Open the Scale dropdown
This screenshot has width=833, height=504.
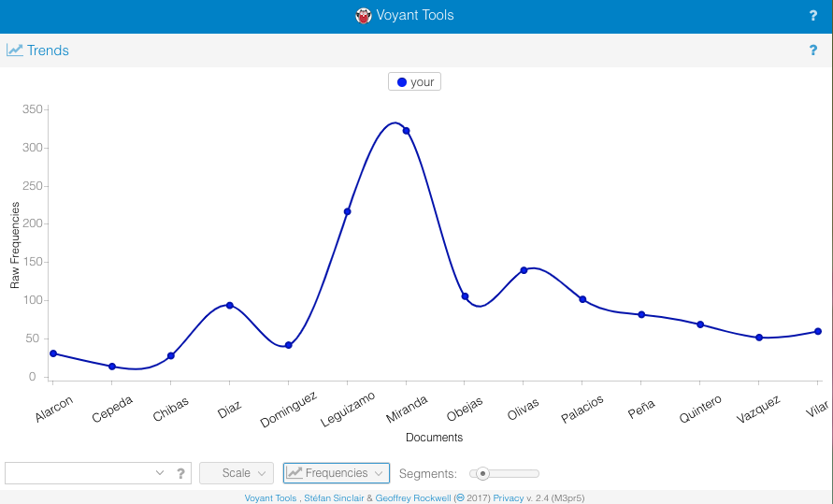(x=237, y=473)
